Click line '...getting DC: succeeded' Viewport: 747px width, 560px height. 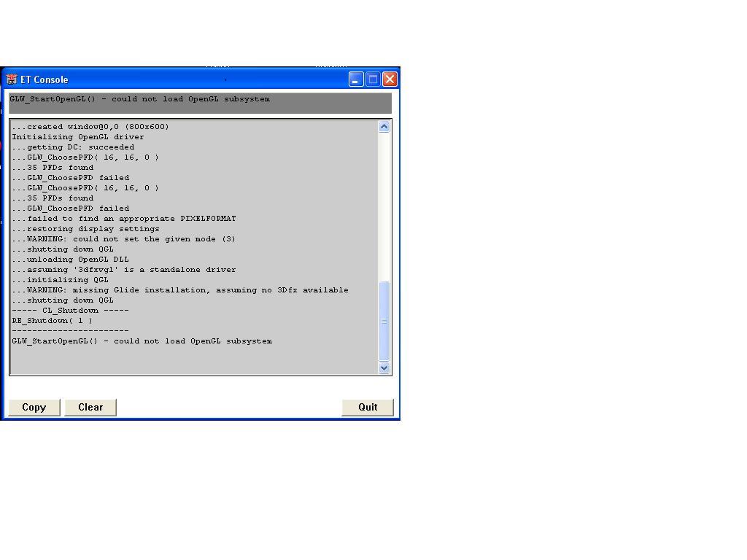(73, 147)
